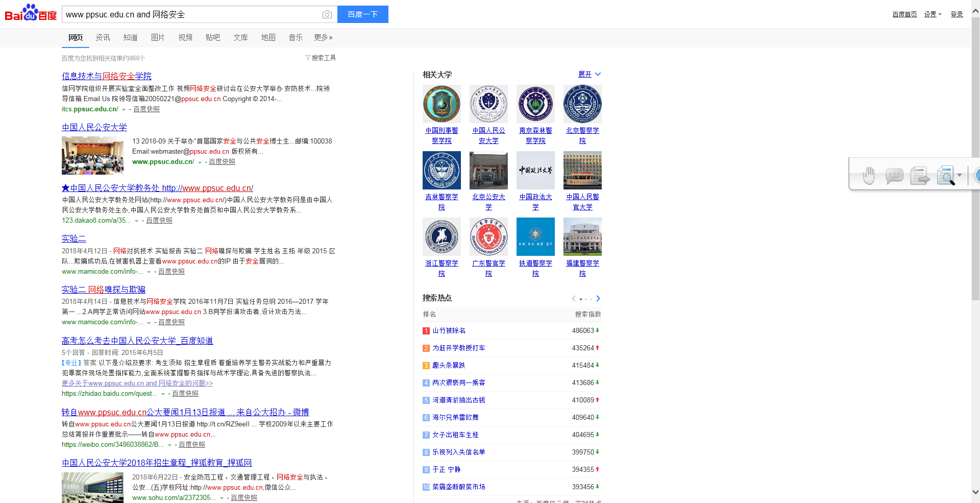Switch to the 视频 tab
Image resolution: width=980 pixels, height=503 pixels.
[185, 37]
